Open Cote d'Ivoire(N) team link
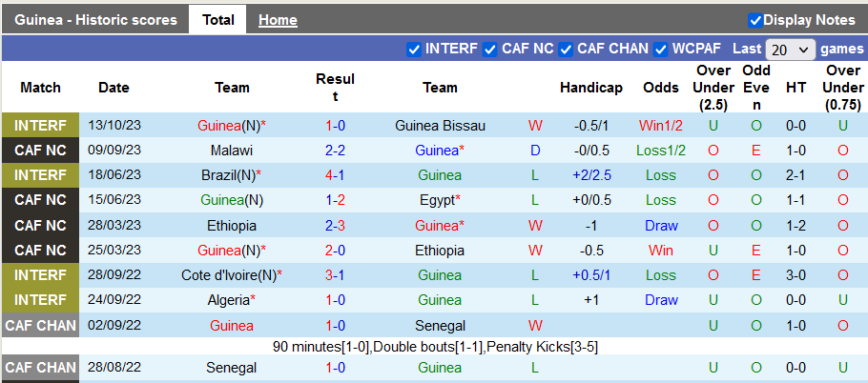This screenshot has height=383, width=868. coord(229,275)
